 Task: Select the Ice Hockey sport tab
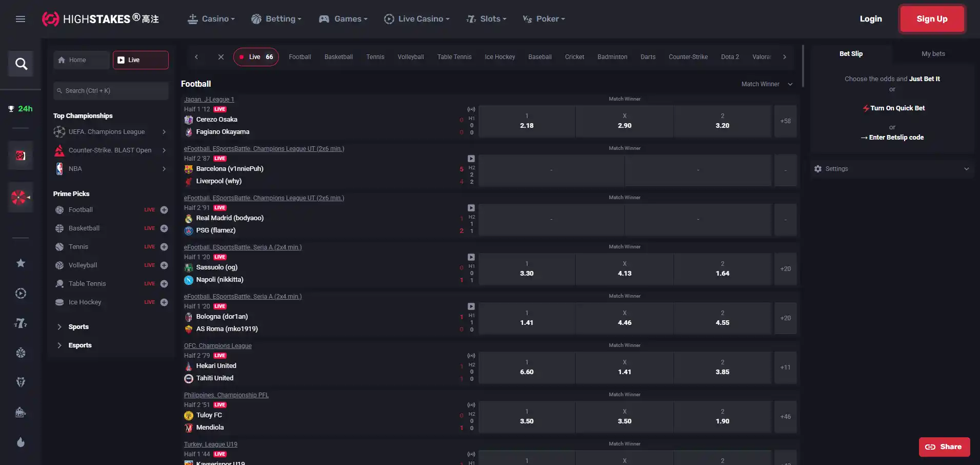coord(499,57)
